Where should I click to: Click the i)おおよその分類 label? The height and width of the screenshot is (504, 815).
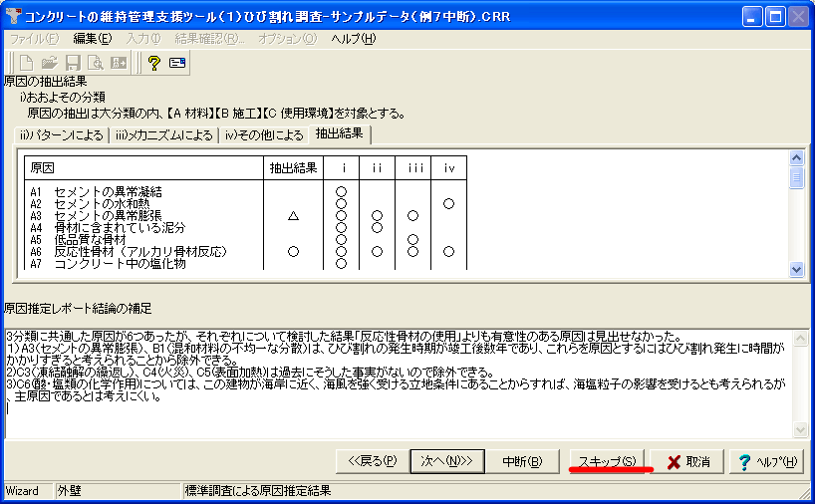pyautogui.click(x=63, y=98)
